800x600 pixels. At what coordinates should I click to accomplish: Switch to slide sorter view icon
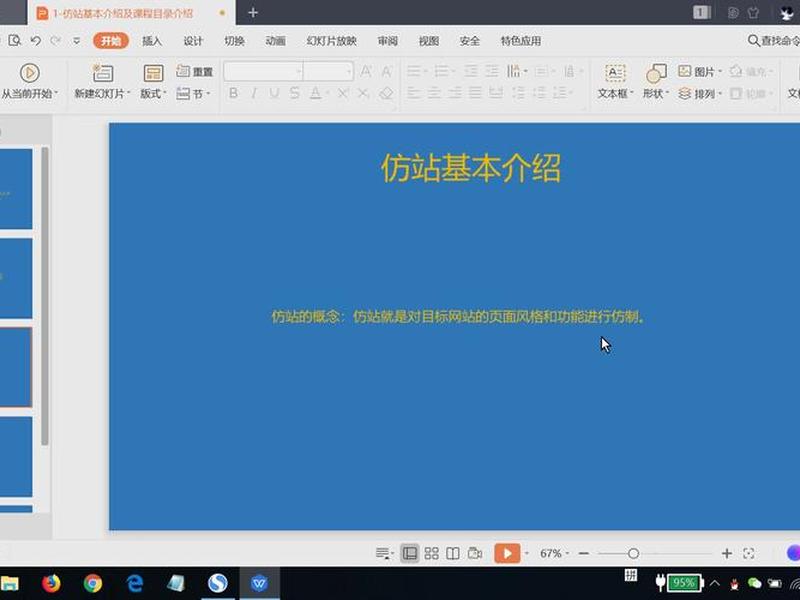(432, 553)
